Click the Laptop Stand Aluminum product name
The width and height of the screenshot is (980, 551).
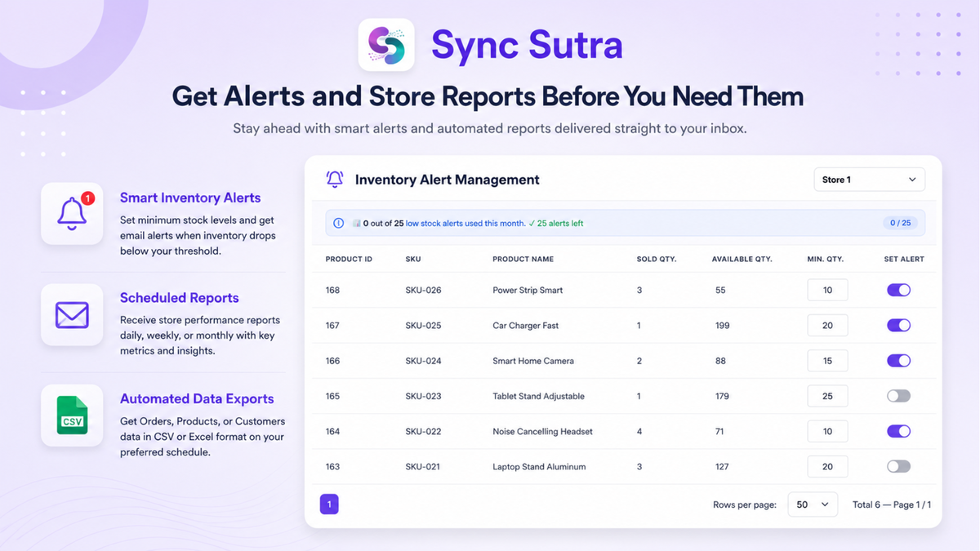pyautogui.click(x=539, y=467)
